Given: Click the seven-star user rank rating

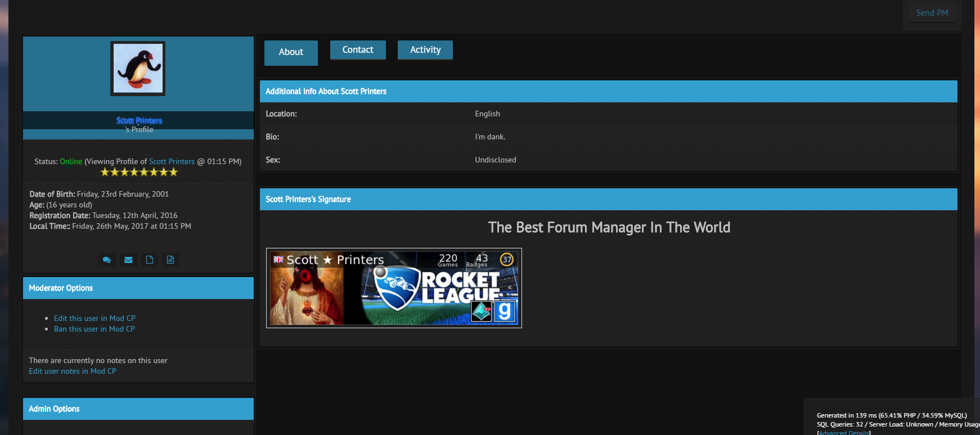Looking at the screenshot, I should click(x=139, y=172).
